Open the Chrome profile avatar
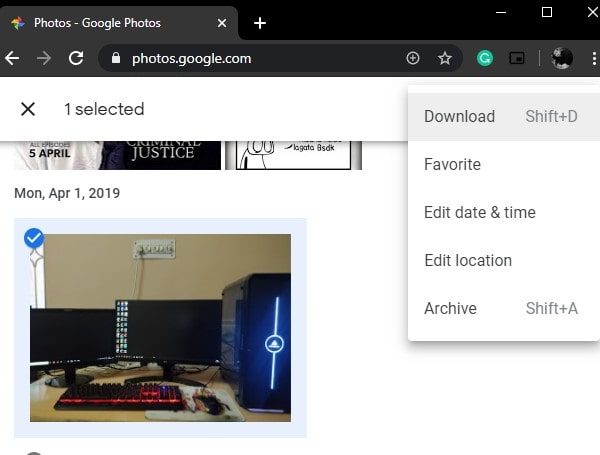 562,58
